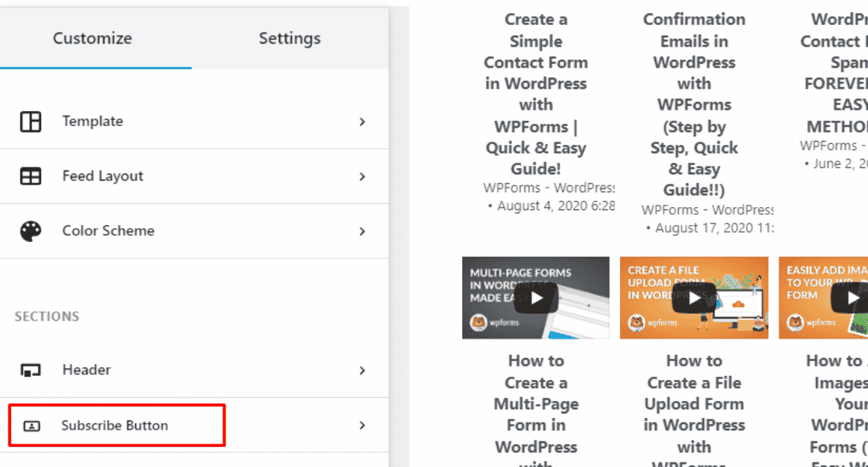Expand the Subscribe Button chevron

click(362, 426)
